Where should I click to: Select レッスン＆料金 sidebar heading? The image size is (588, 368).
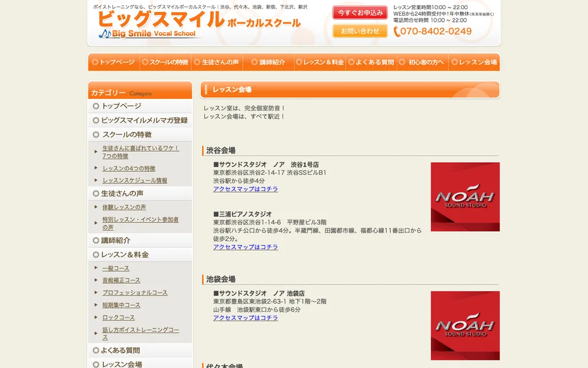pos(140,255)
